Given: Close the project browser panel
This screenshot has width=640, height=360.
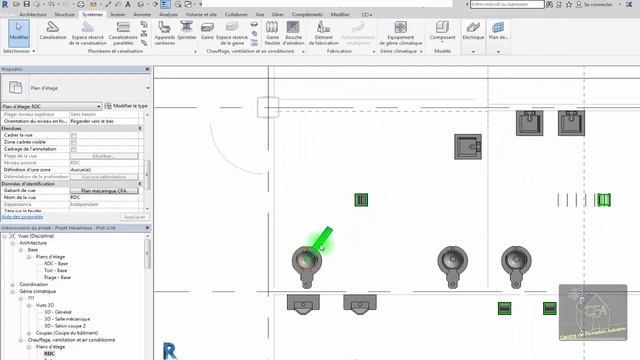Looking at the screenshot, I should [x=147, y=228].
